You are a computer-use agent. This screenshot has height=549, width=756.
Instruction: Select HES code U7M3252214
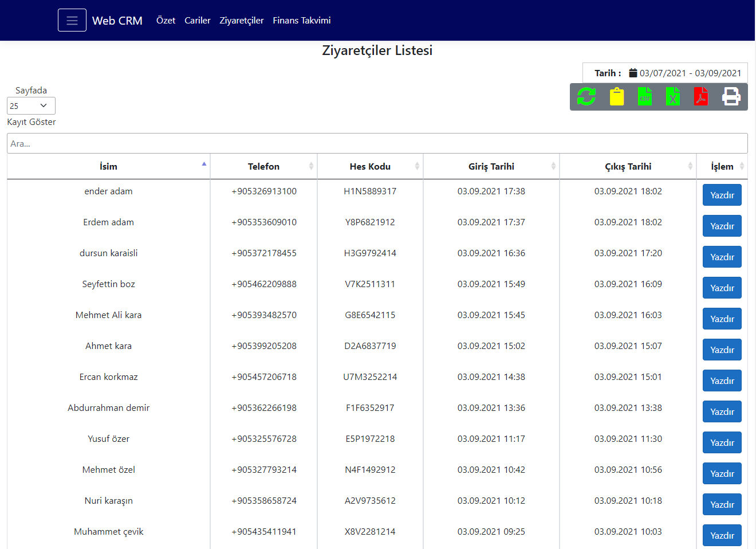(x=370, y=377)
